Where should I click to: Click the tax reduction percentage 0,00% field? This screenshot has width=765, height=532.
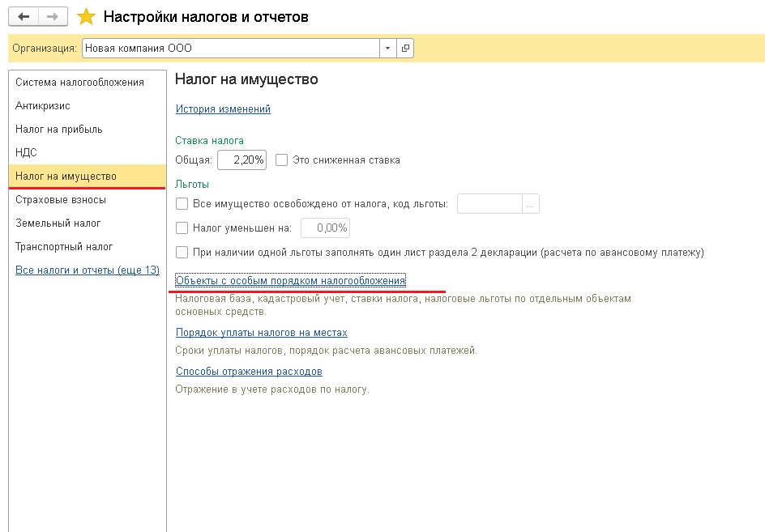tap(325, 228)
